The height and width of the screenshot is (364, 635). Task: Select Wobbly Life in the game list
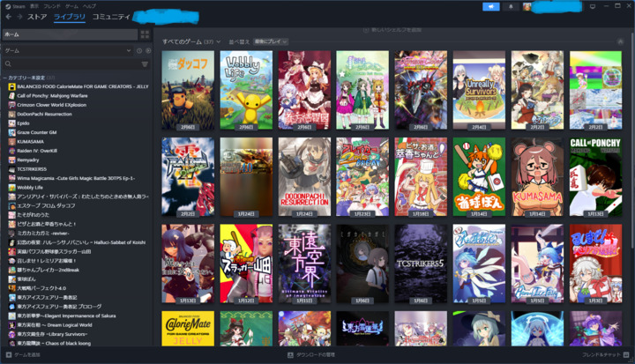pos(29,187)
